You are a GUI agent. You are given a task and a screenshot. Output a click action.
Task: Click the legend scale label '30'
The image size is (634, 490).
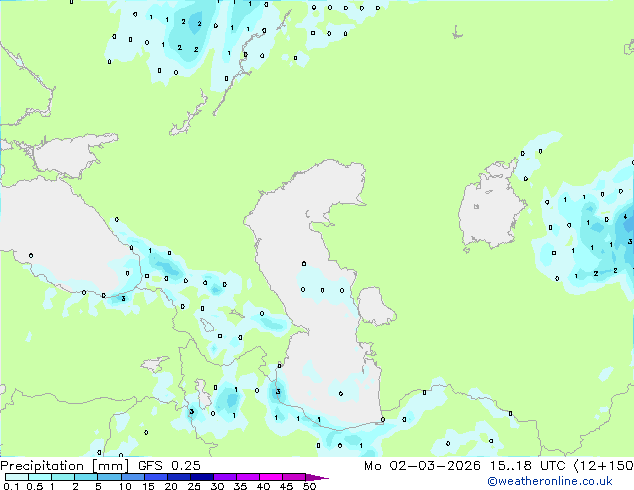click(x=217, y=486)
